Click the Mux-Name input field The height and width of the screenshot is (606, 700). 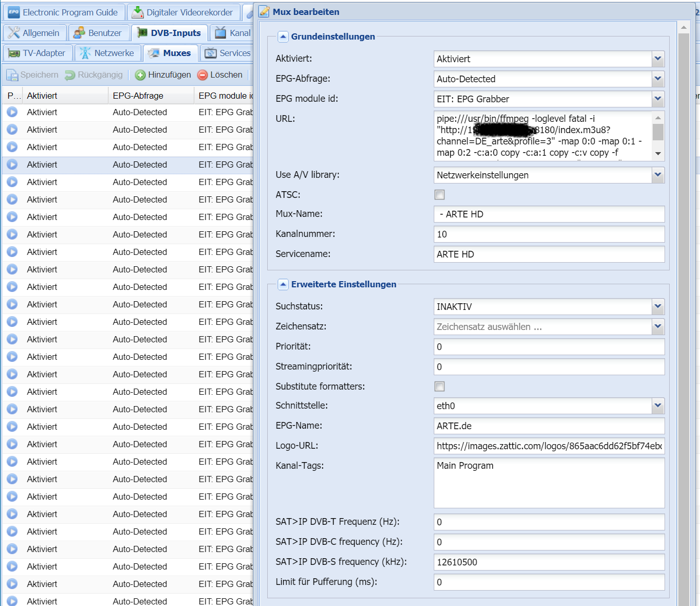click(549, 214)
